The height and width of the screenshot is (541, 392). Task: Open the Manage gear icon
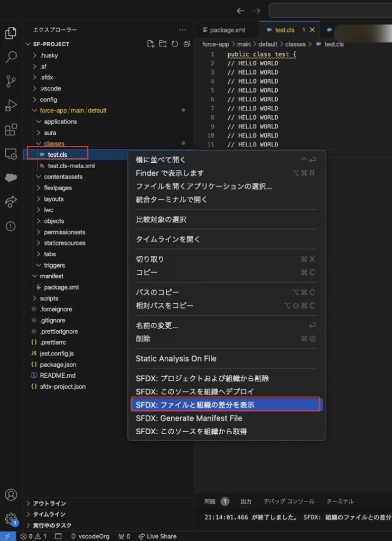11,519
